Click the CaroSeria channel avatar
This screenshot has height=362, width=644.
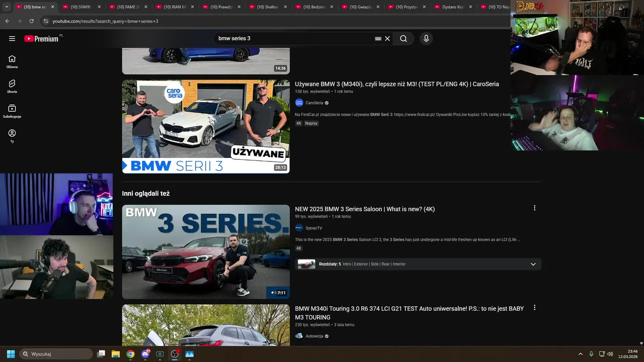(x=299, y=103)
